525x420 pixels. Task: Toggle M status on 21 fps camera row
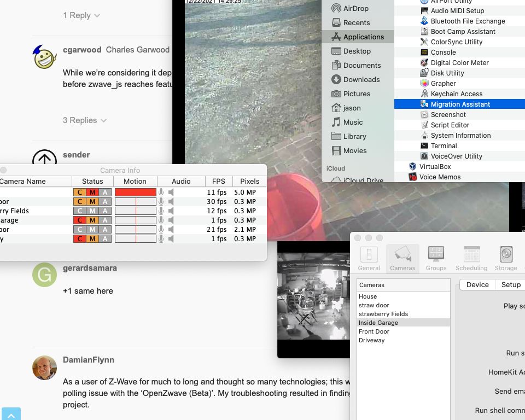click(92, 230)
